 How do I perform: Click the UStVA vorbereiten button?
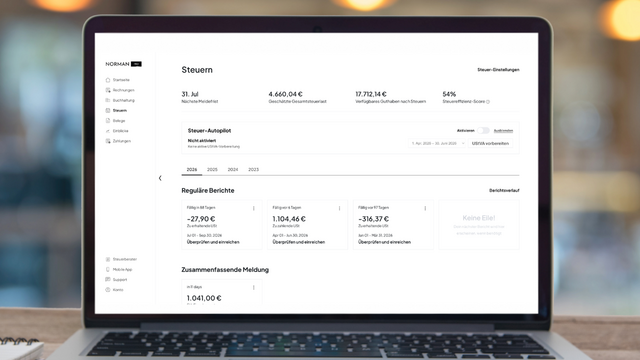tap(490, 143)
